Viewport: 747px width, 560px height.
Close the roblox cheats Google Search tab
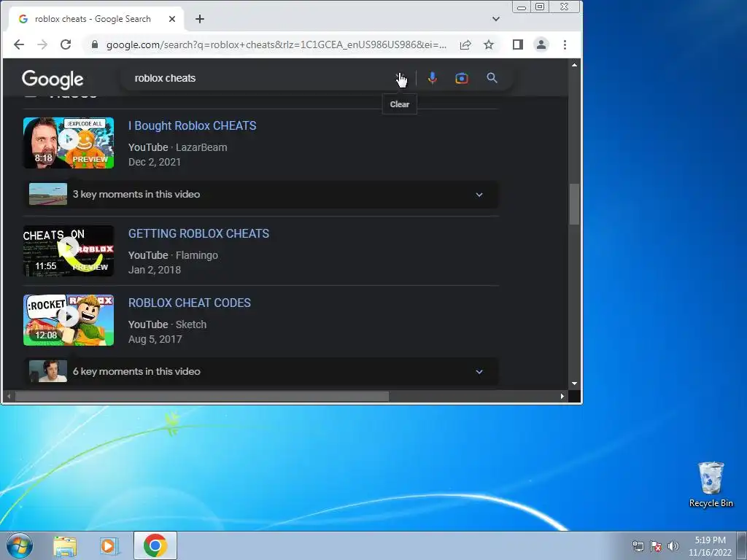tap(172, 19)
